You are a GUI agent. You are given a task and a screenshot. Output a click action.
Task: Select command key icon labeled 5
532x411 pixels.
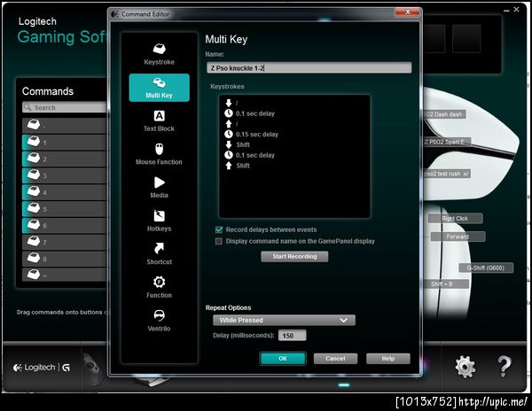tap(34, 207)
